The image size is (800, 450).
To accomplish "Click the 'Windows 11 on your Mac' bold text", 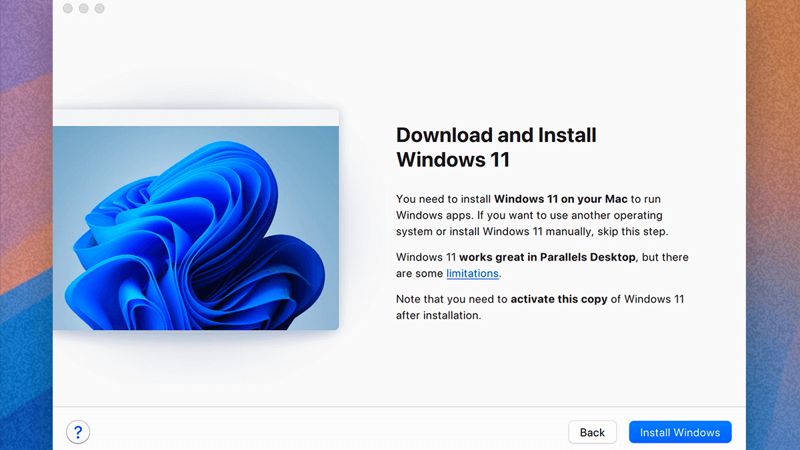I will click(561, 199).
